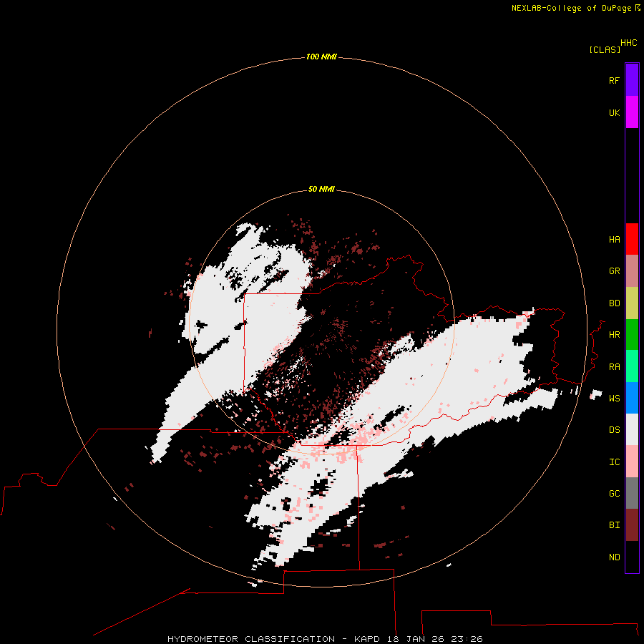Click the RA legend label
644x644 pixels.
tap(614, 367)
